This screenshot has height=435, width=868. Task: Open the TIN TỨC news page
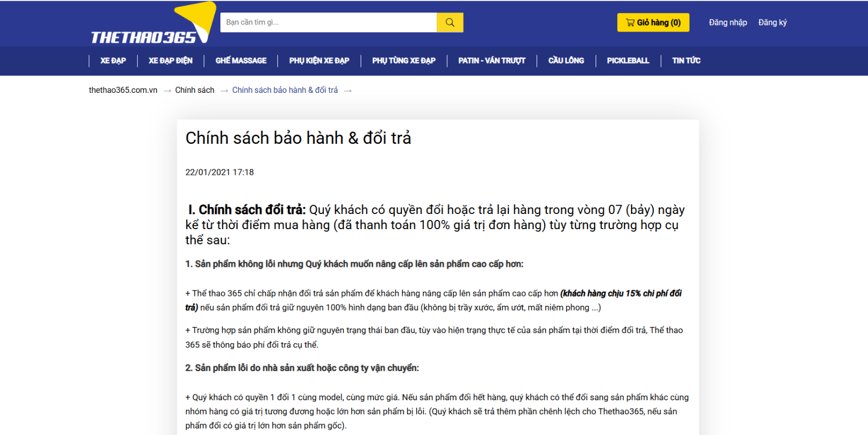[686, 60]
